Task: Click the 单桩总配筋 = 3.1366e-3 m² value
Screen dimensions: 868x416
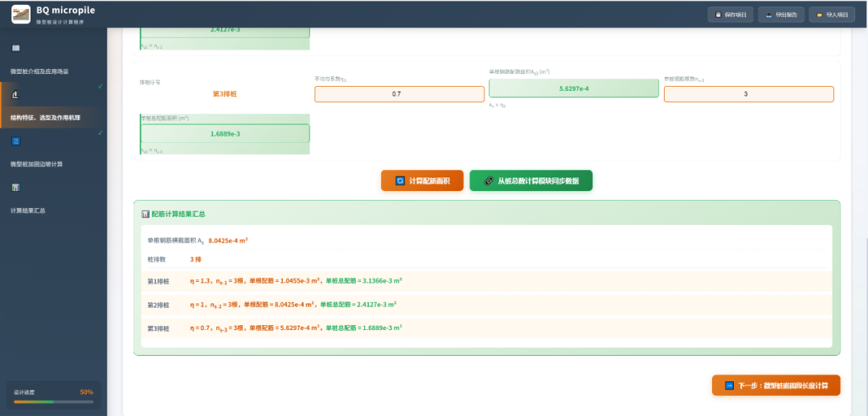Action: click(x=364, y=281)
